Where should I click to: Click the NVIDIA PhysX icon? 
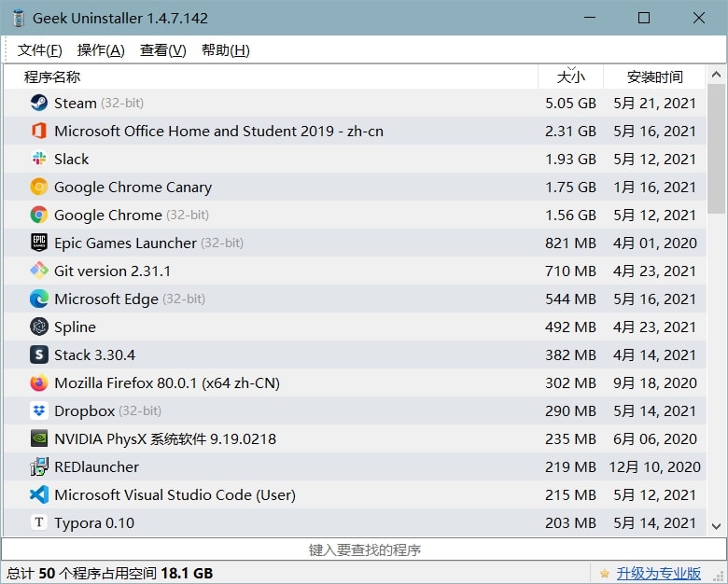click(x=39, y=438)
